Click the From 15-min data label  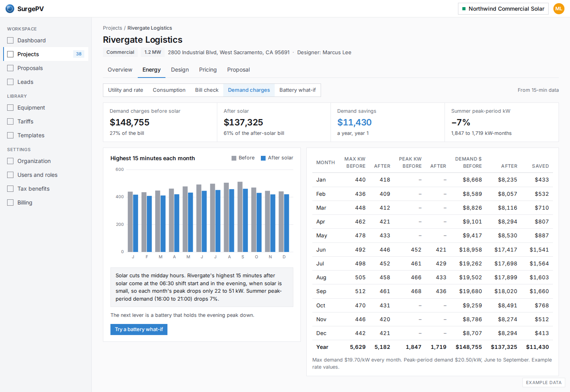pos(538,90)
